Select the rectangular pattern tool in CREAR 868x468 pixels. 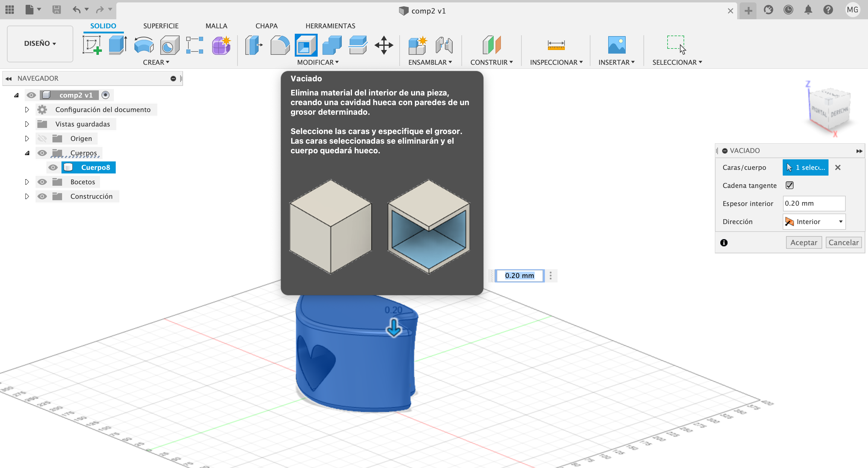coord(195,45)
